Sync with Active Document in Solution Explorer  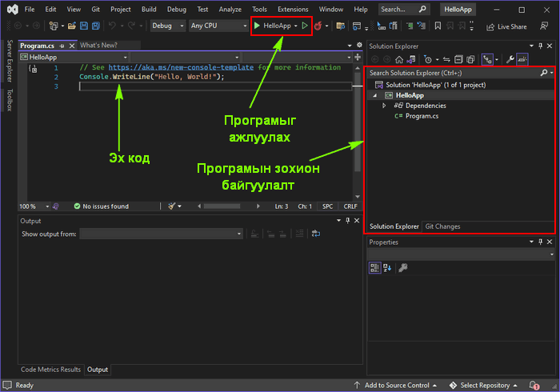[446, 59]
